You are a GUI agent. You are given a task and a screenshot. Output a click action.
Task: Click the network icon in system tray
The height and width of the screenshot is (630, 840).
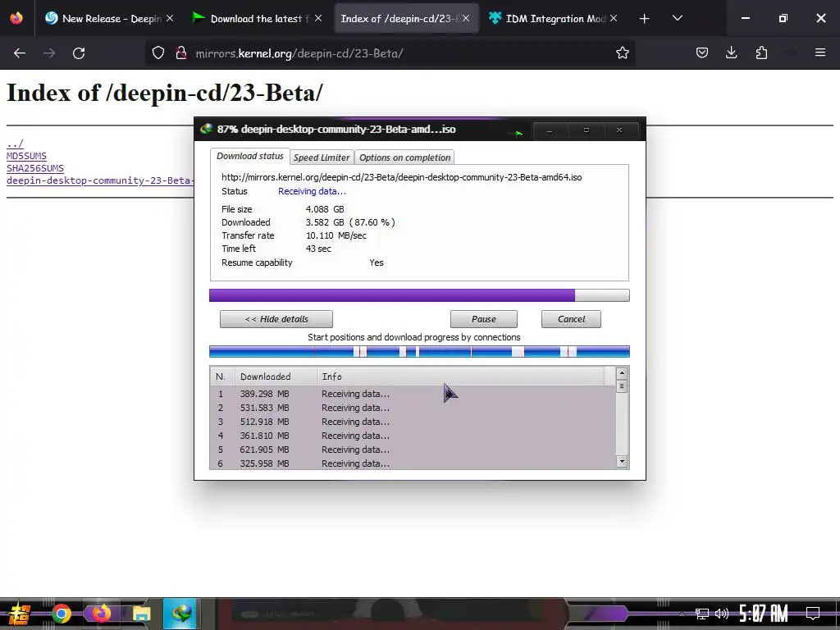702,614
